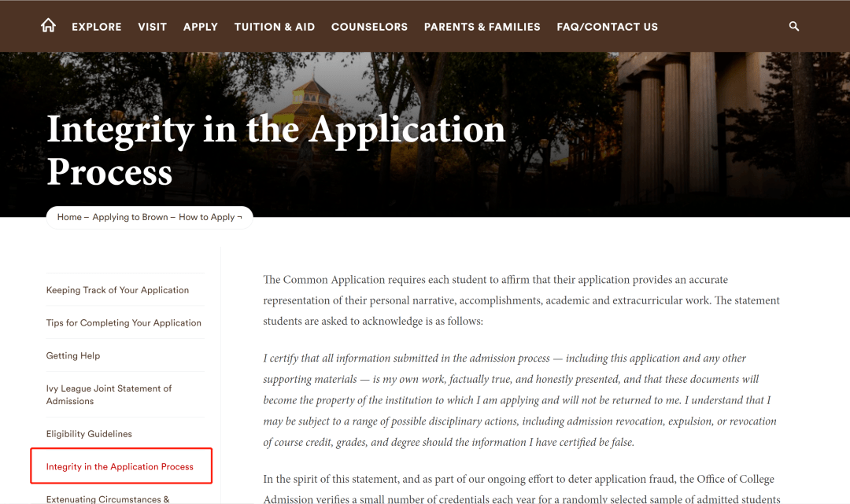The width and height of the screenshot is (850, 504).
Task: Follow the Applying to Brown breadcrumb
Action: [130, 217]
